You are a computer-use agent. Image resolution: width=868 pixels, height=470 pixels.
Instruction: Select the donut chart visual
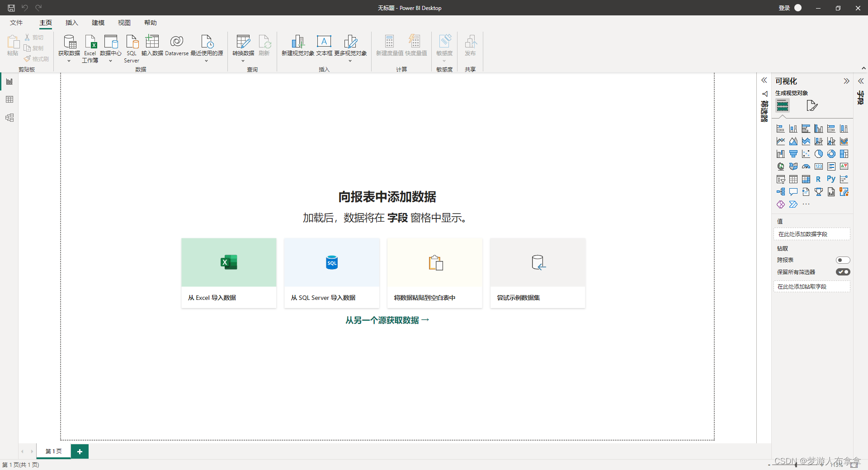pos(831,154)
